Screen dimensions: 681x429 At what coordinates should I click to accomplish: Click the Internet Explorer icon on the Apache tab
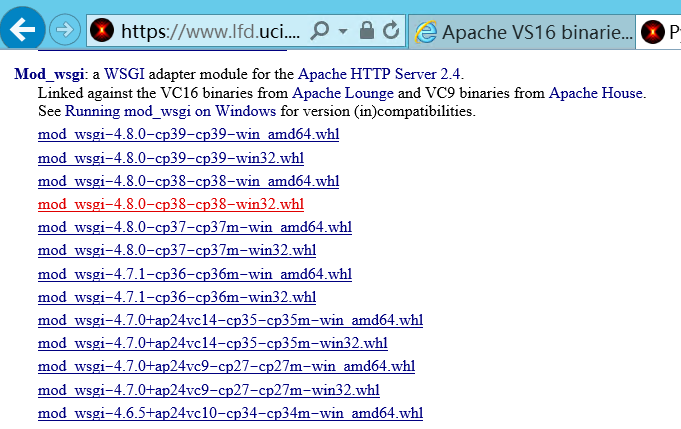[426, 32]
